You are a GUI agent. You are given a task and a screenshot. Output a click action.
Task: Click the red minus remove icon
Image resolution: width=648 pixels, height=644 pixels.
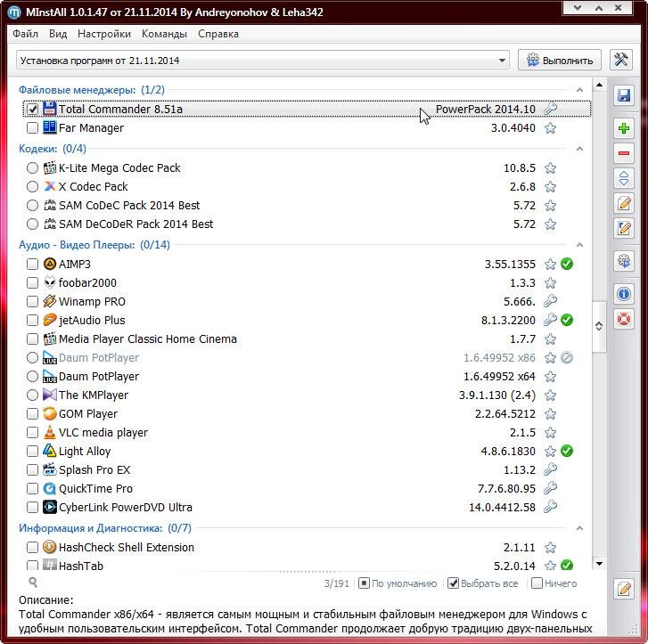point(624,153)
